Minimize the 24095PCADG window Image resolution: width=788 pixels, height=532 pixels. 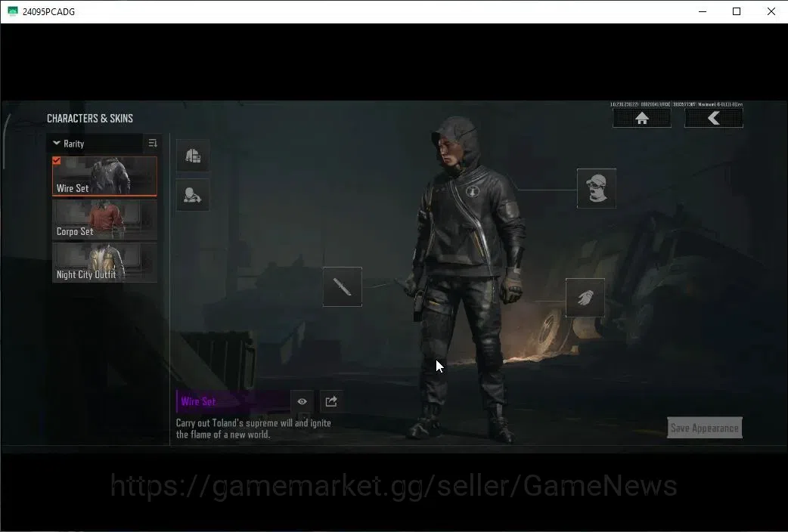coord(703,11)
